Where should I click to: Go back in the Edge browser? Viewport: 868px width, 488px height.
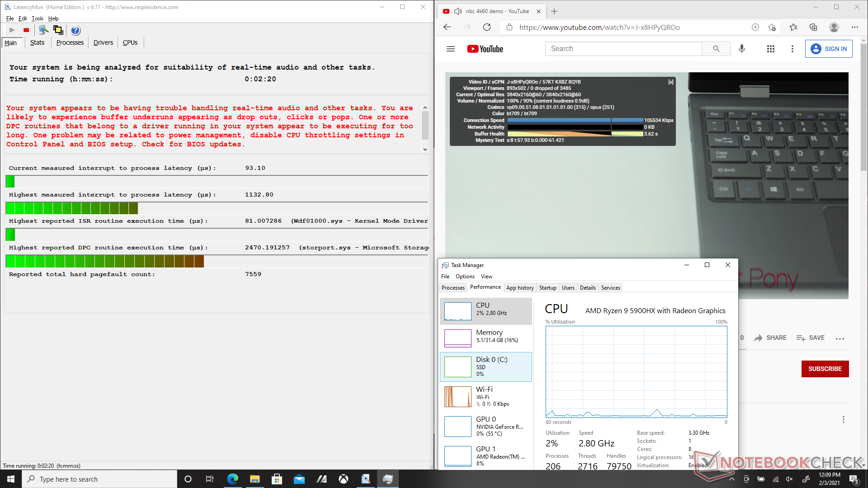tap(447, 27)
